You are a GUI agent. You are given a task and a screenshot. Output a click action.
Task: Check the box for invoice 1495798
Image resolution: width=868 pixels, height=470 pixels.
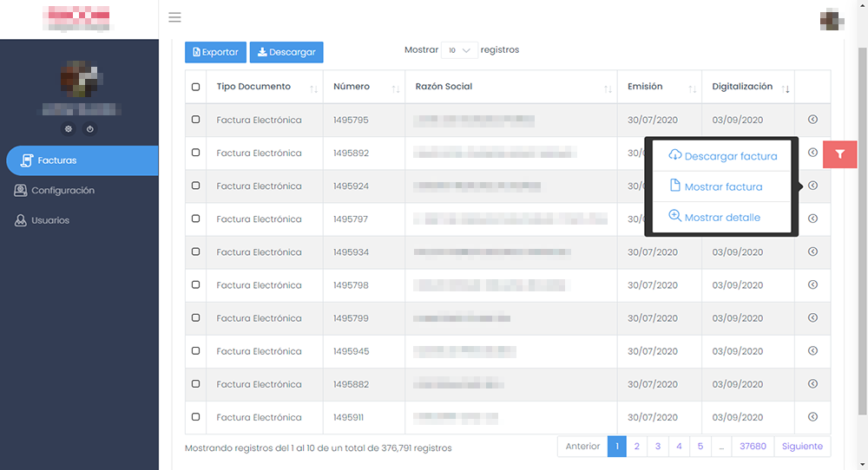tap(196, 284)
